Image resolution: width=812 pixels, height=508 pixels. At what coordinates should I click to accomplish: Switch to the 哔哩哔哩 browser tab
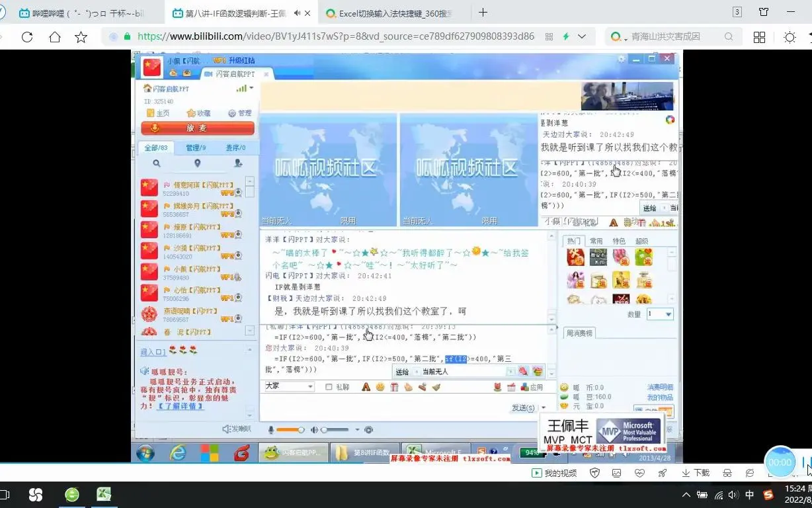(81, 13)
